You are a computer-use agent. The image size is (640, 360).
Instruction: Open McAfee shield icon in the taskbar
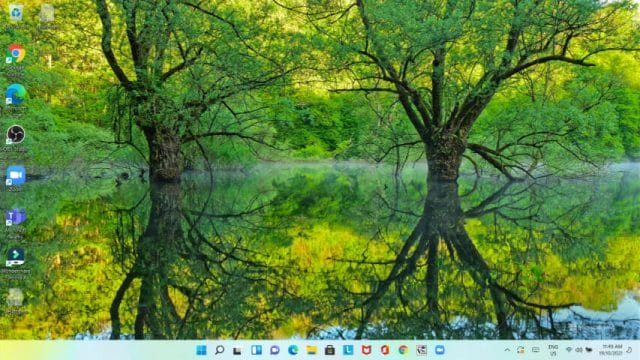pos(367,350)
